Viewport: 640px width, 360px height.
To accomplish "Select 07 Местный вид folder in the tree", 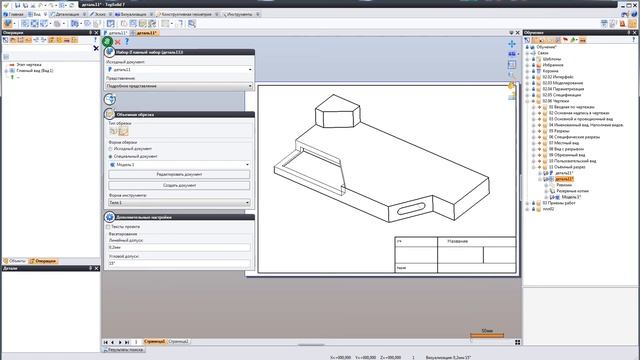I will pyautogui.click(x=564, y=143).
